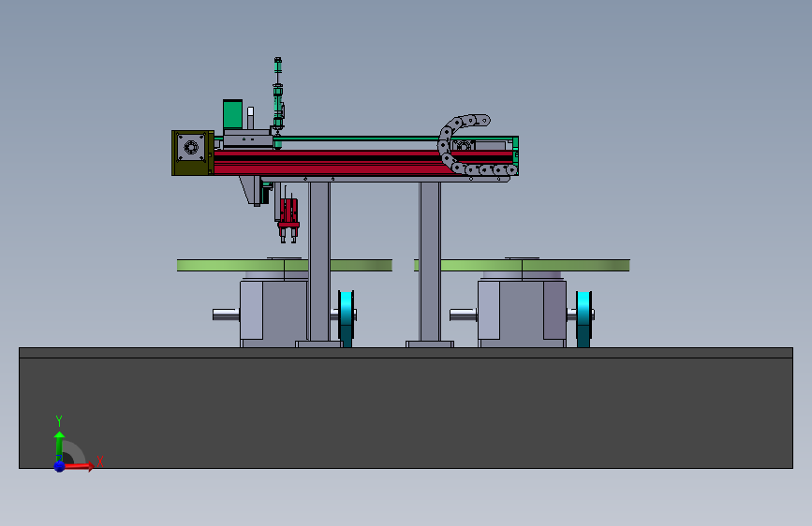Pick the input shaft of the left indexer
Image resolution: width=812 pixels, height=526 pixels.
(226, 314)
